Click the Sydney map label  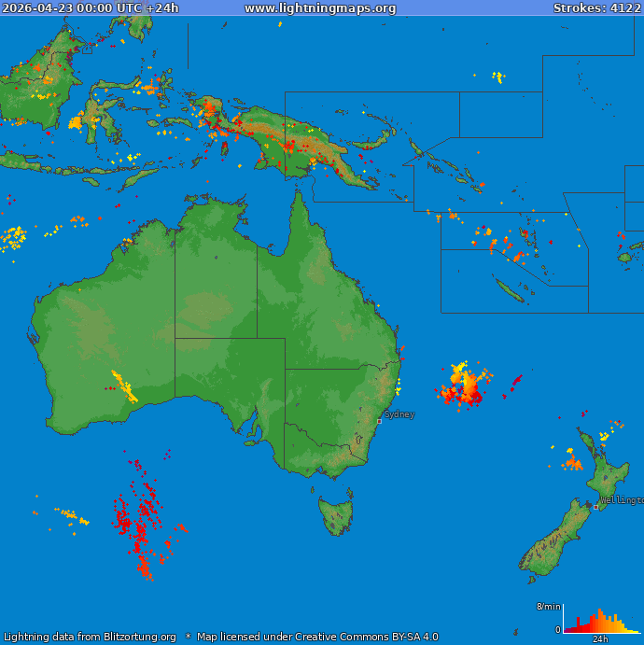click(399, 414)
